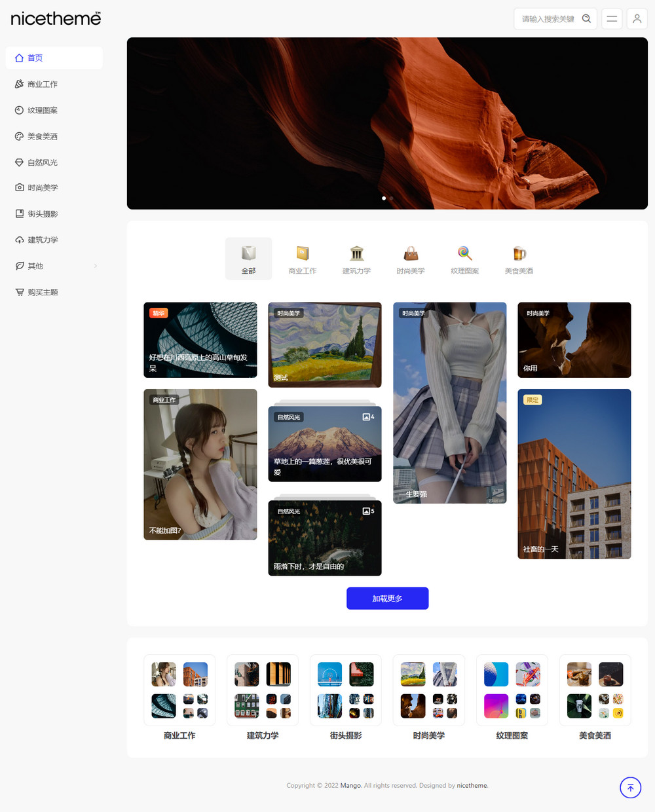Click the search magnifier icon
Image resolution: width=655 pixels, height=812 pixels.
[x=586, y=19]
